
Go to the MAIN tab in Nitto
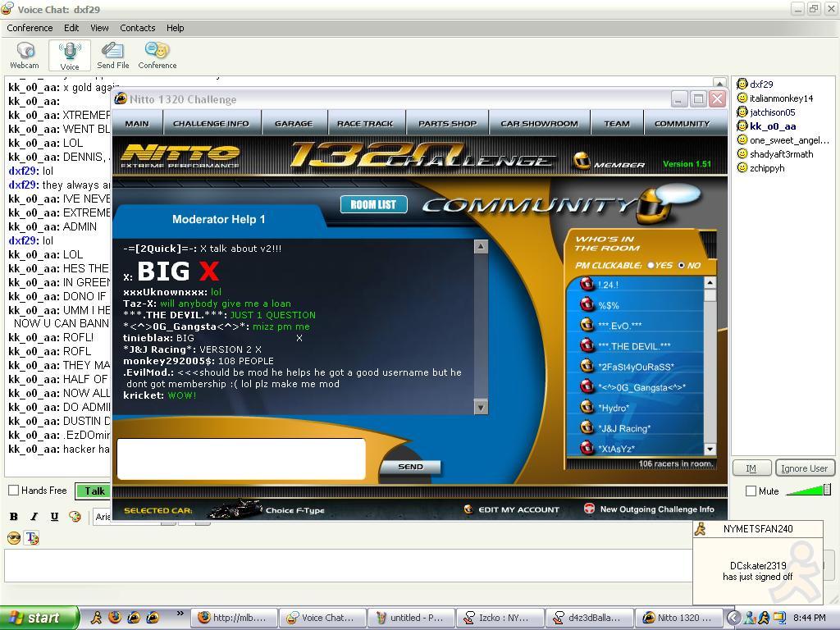[x=137, y=123]
